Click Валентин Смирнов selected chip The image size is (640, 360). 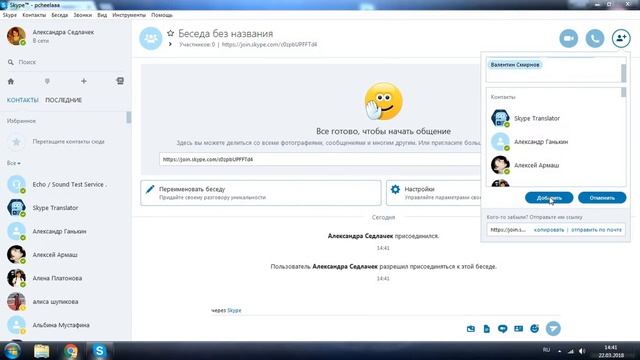[x=515, y=64]
